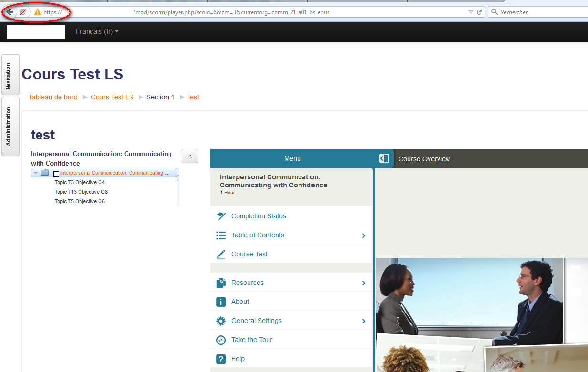Open Resources menu item
Screen dimensions: 588x372
(x=291, y=283)
